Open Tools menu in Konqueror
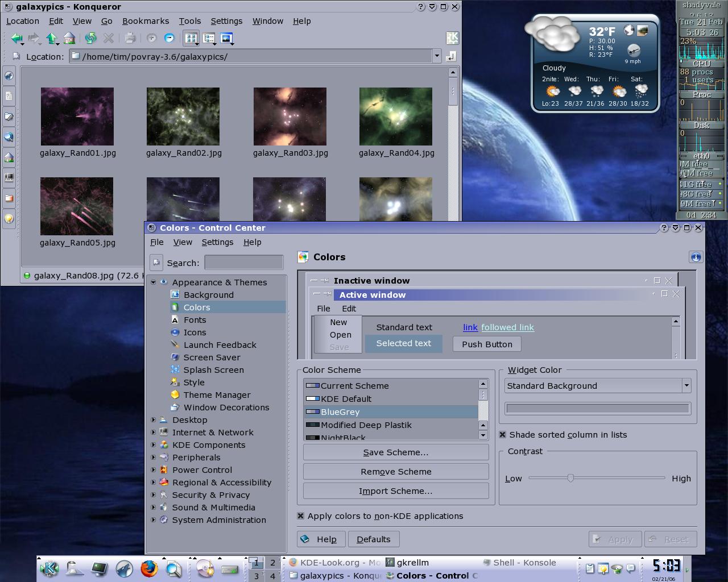The image size is (728, 582). (190, 21)
